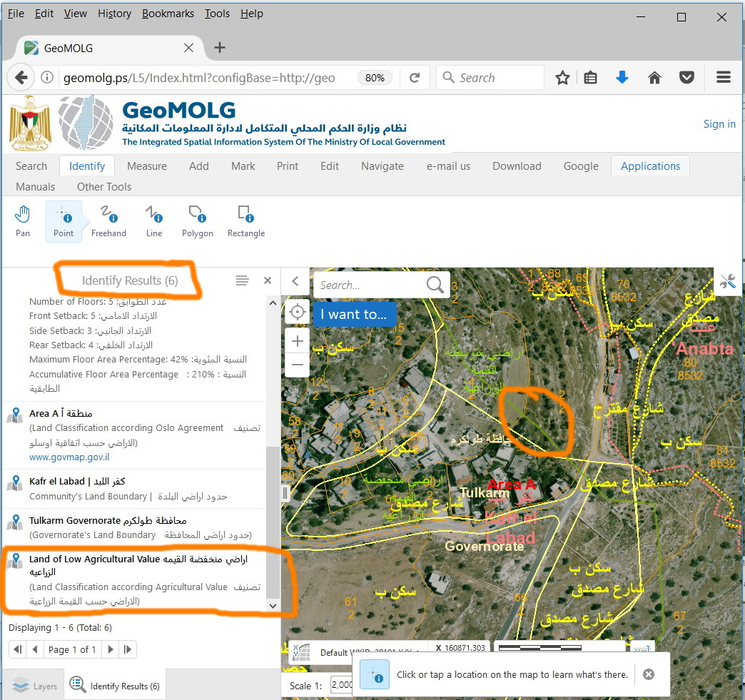This screenshot has height=700, width=745.
Task: Click the coordinate system grid icon
Action: 302,651
